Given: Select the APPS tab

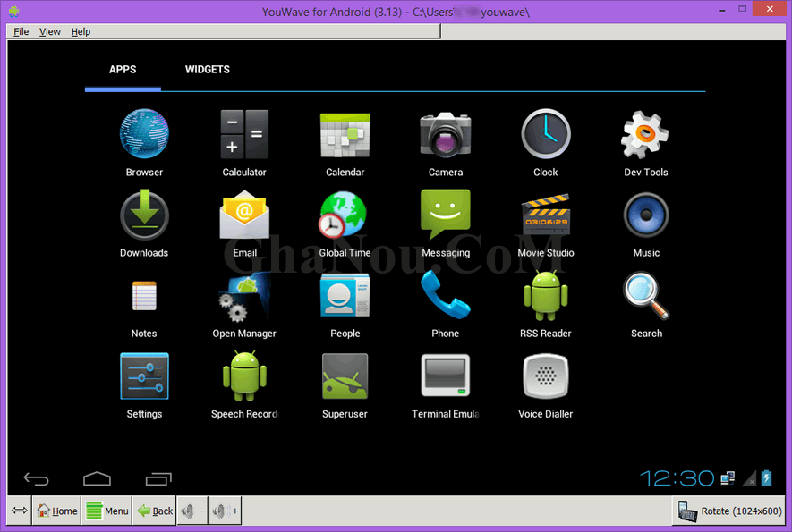Looking at the screenshot, I should coord(123,70).
